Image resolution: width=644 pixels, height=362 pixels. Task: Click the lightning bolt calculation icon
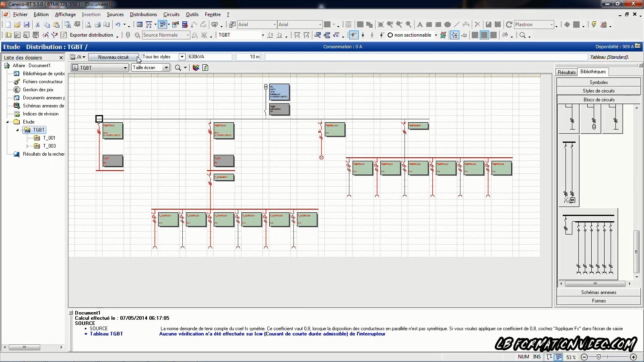[x=594, y=25]
